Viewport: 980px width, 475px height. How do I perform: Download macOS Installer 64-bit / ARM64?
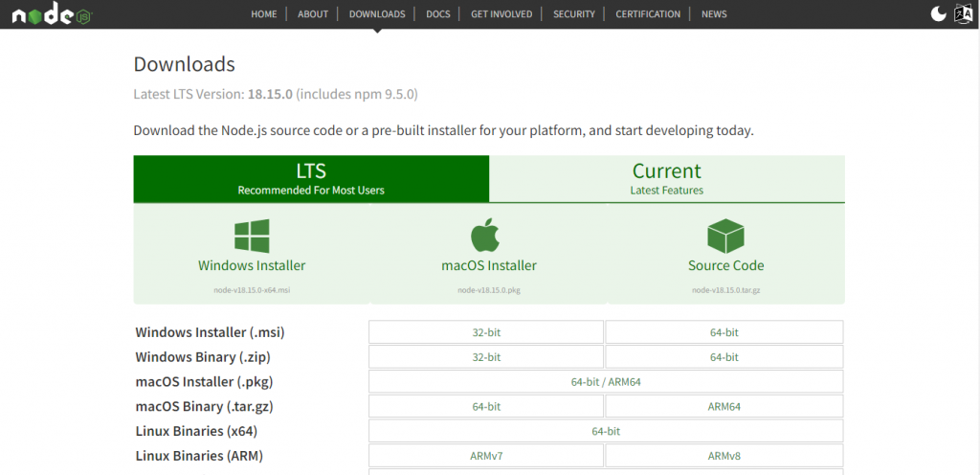(x=606, y=382)
